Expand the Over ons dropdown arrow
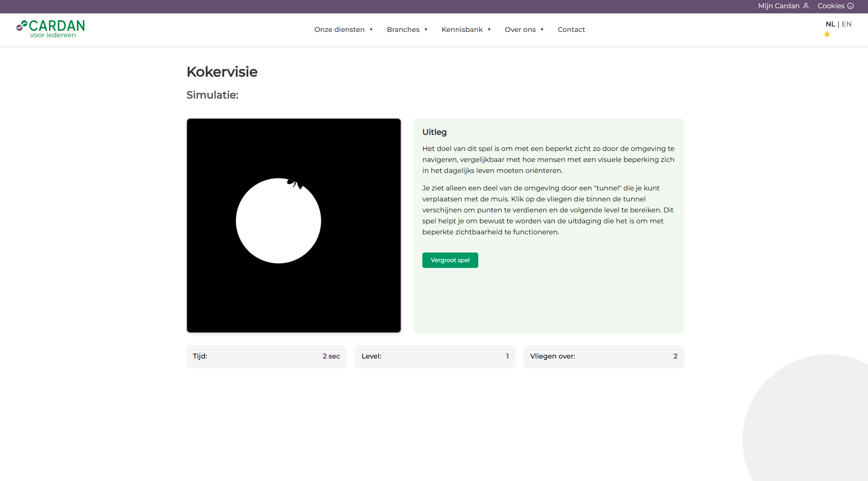Image resolution: width=868 pixels, height=481 pixels. tap(542, 30)
